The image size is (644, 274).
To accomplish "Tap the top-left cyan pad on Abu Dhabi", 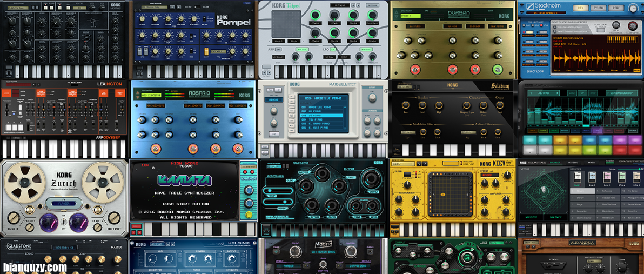I will click(530, 139).
